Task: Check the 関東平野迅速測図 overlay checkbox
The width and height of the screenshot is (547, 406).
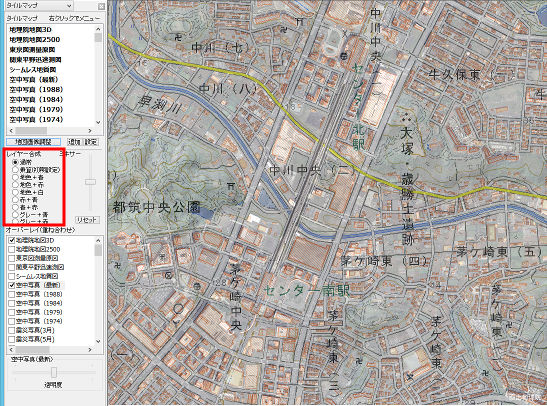Action: coord(12,267)
